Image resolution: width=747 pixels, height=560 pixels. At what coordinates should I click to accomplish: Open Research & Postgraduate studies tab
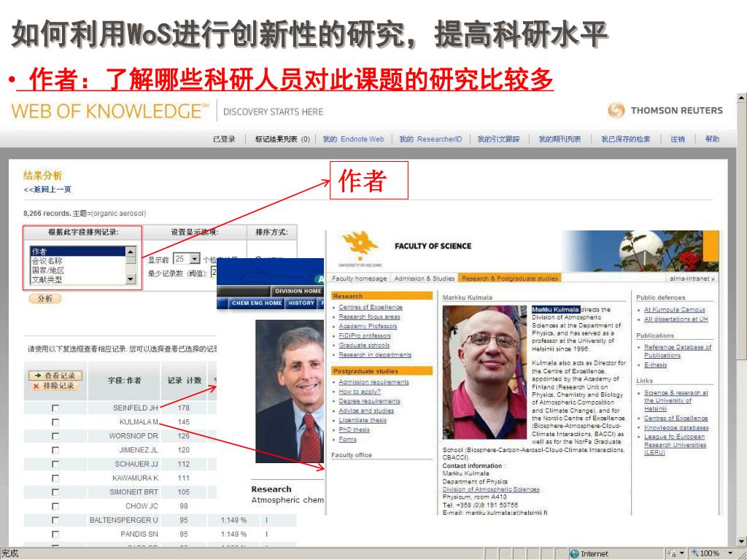(x=509, y=278)
